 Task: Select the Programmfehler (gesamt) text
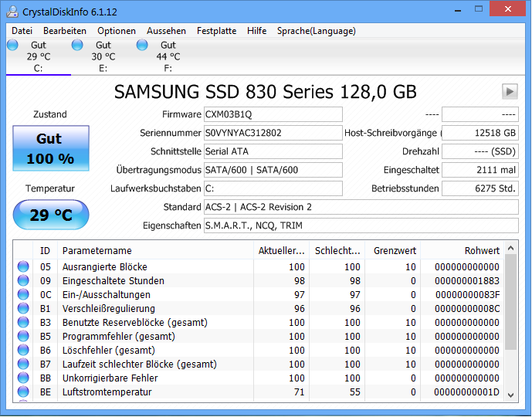tap(118, 337)
